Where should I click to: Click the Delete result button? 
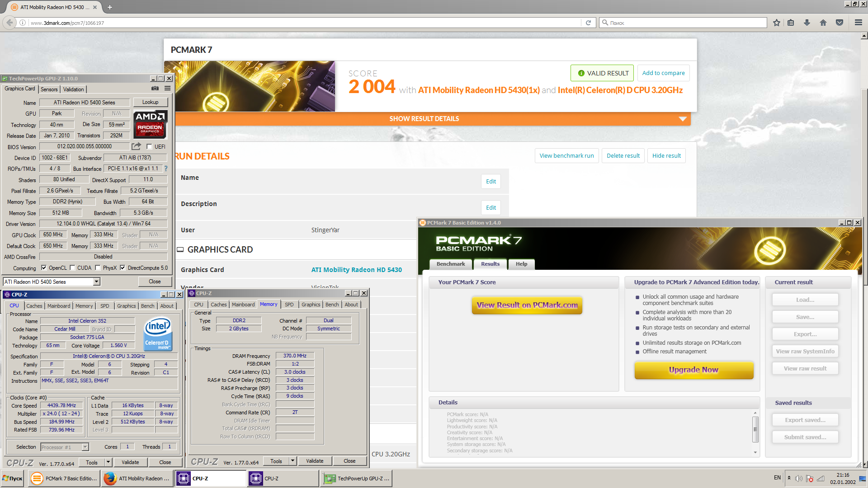[x=623, y=155]
